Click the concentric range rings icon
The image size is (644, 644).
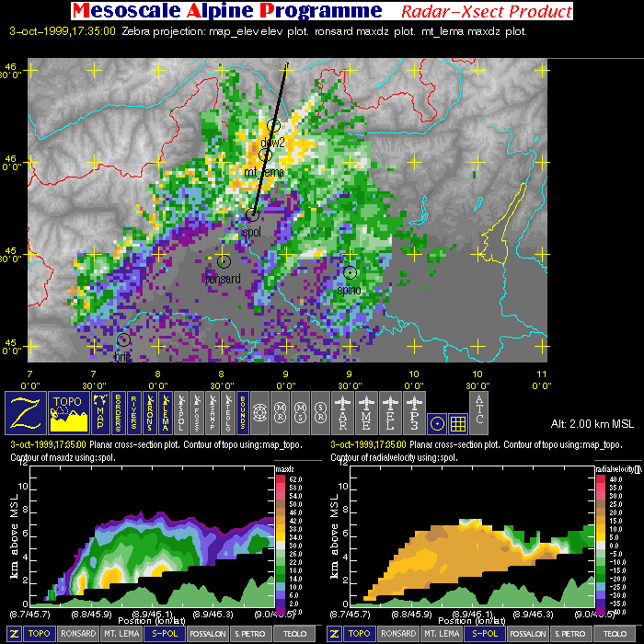[x=259, y=413]
